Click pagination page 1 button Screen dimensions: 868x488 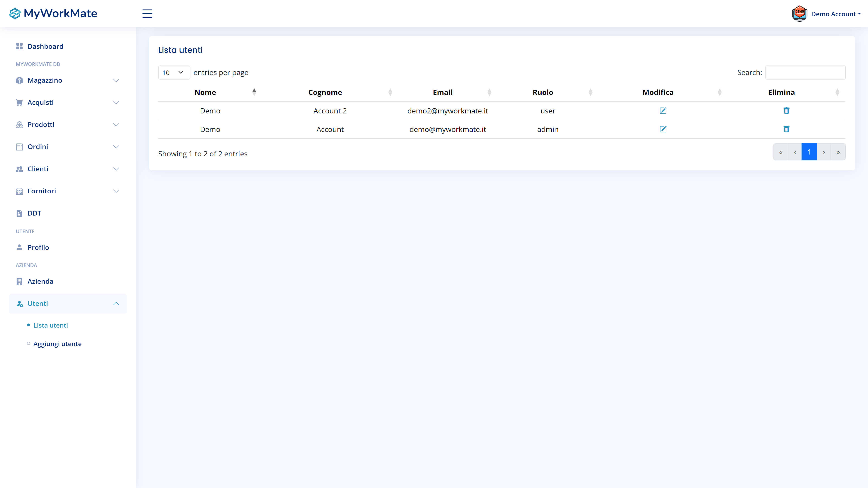[x=809, y=152]
